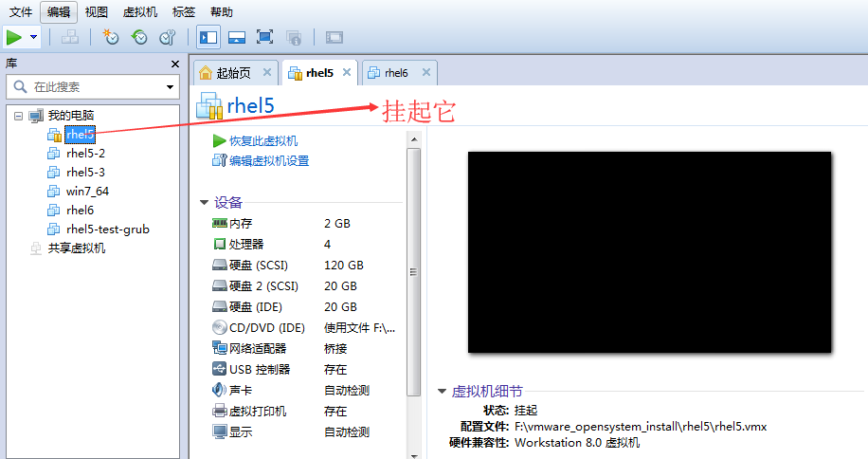Click the 内存 memory device icon

(220, 223)
